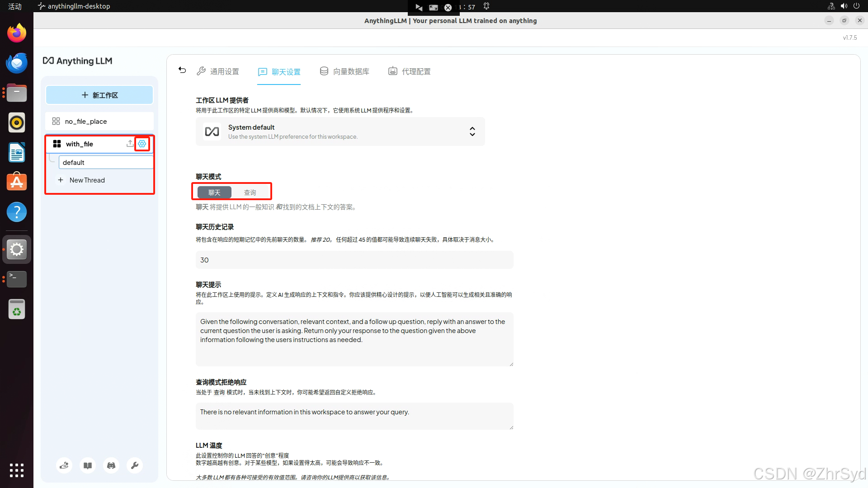Viewport: 868px width, 488px height.
Task: Click the chat history field showing 30
Action: coord(354,260)
